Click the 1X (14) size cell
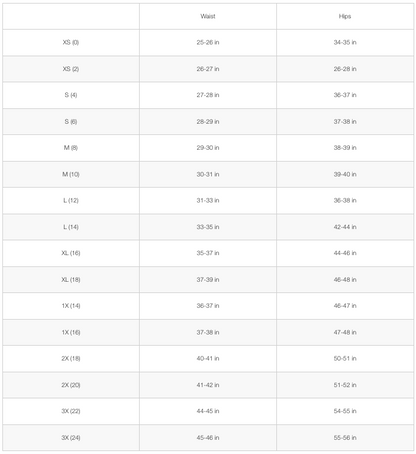The height and width of the screenshot is (454, 416). pos(71,306)
